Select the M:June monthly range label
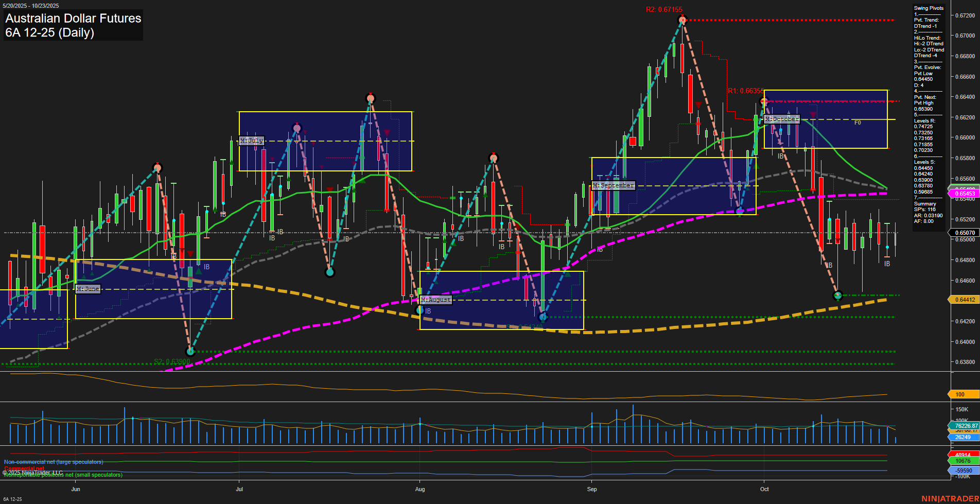The height and width of the screenshot is (504, 980). point(88,289)
